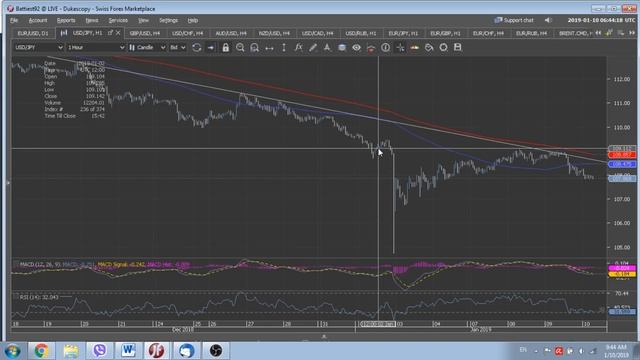The width and height of the screenshot is (640, 360).
Task: Click the orange price marker icon
Action: click(x=415, y=48)
